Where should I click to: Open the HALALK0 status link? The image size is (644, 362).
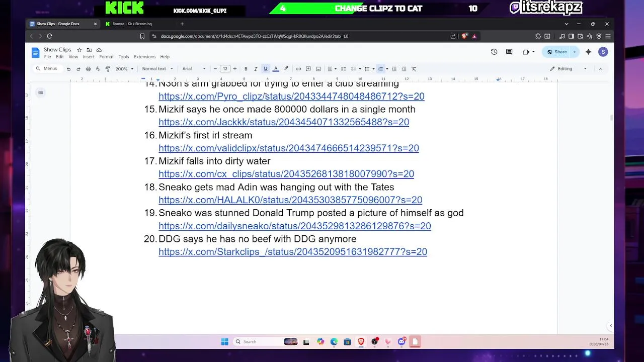tap(290, 200)
